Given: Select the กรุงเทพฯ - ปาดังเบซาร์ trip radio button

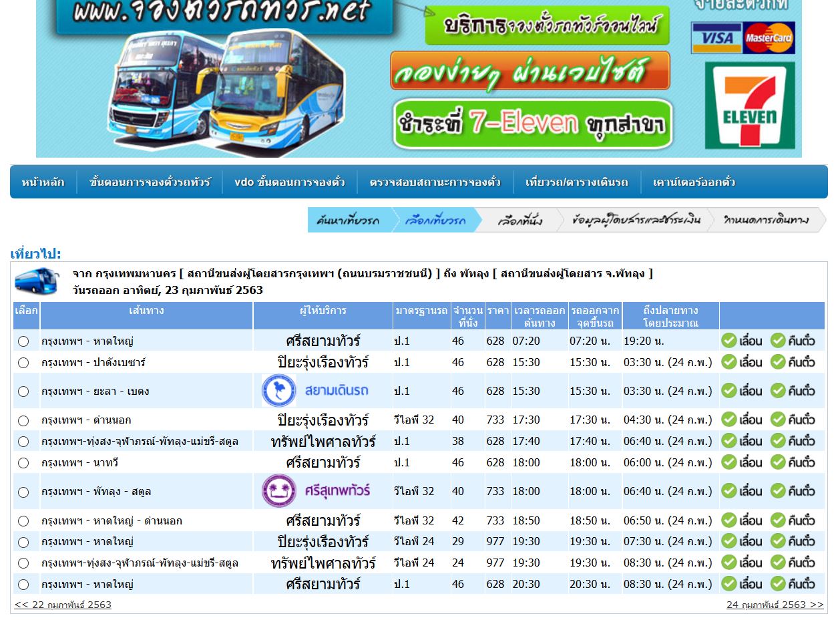Looking at the screenshot, I should tap(23, 363).
